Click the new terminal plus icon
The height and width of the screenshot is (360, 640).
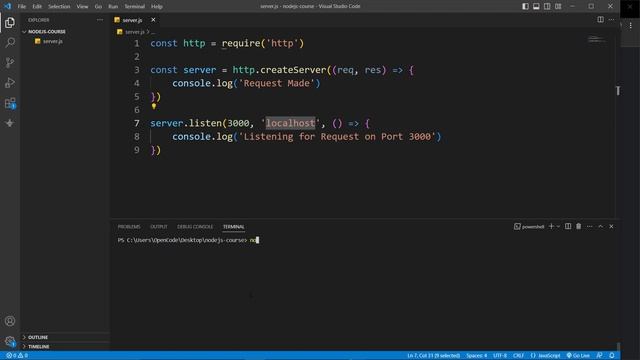(551, 226)
